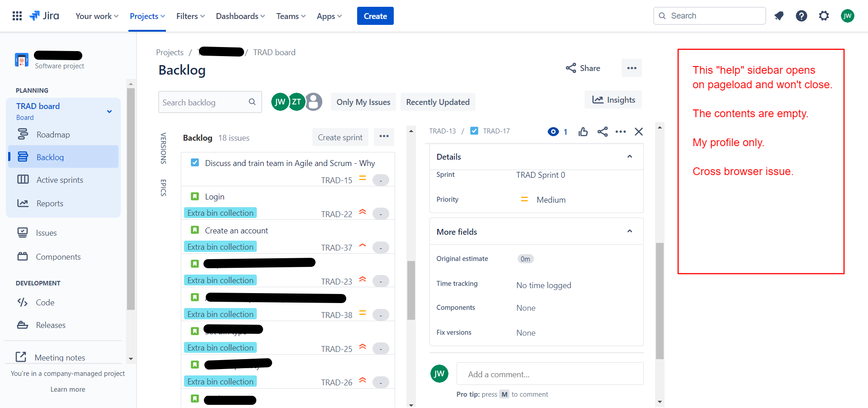Open the Filters menu in the top bar
The image size is (868, 408).
(x=190, y=16)
